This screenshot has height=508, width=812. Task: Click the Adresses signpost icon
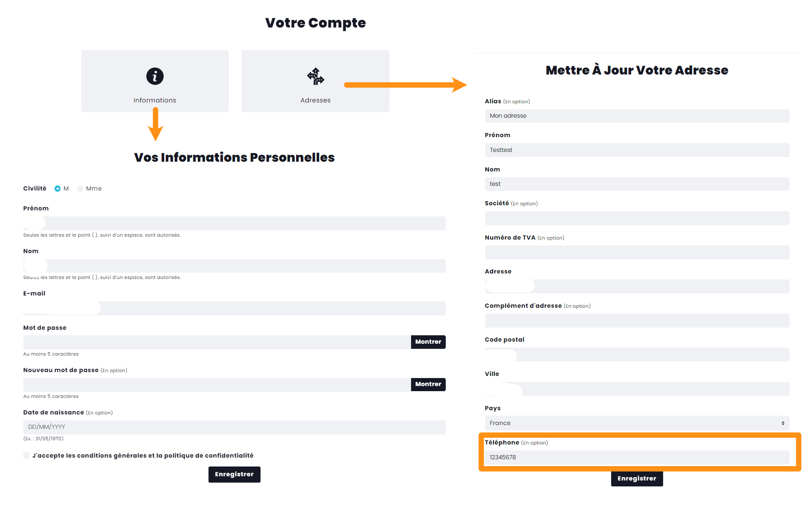click(315, 76)
